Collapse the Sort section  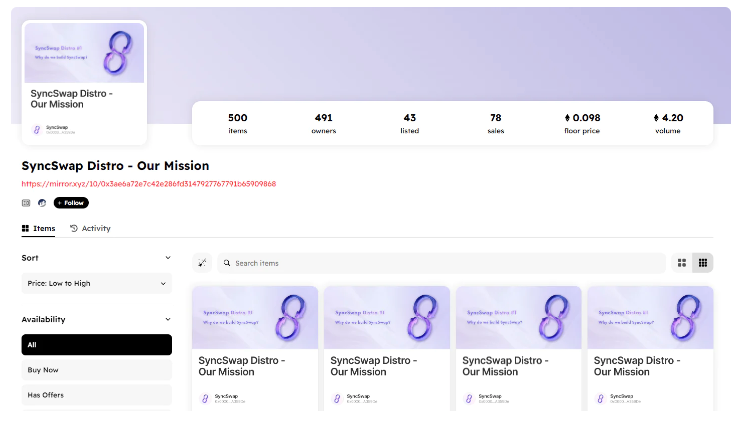(x=167, y=257)
